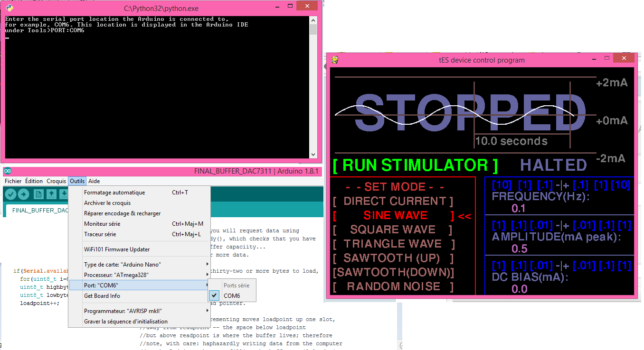This screenshot has width=644, height=350.
Task: Click the New sketch toolbar icon
Action: click(38, 194)
